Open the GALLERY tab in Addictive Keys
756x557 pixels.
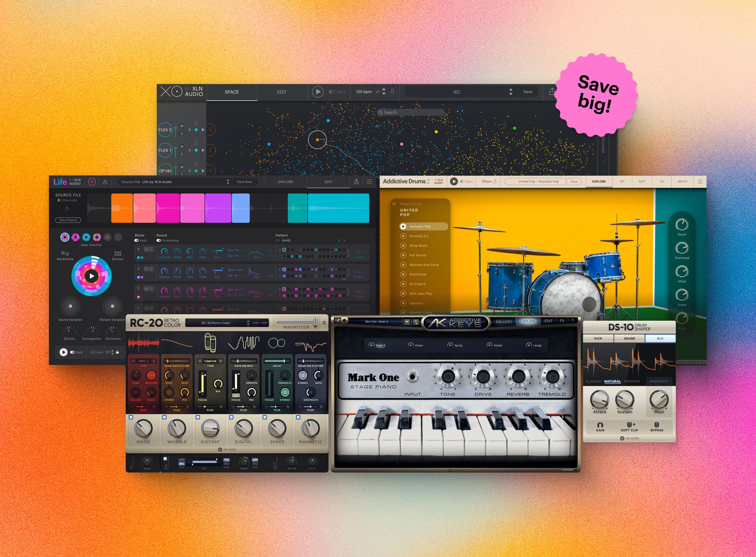pos(504,321)
